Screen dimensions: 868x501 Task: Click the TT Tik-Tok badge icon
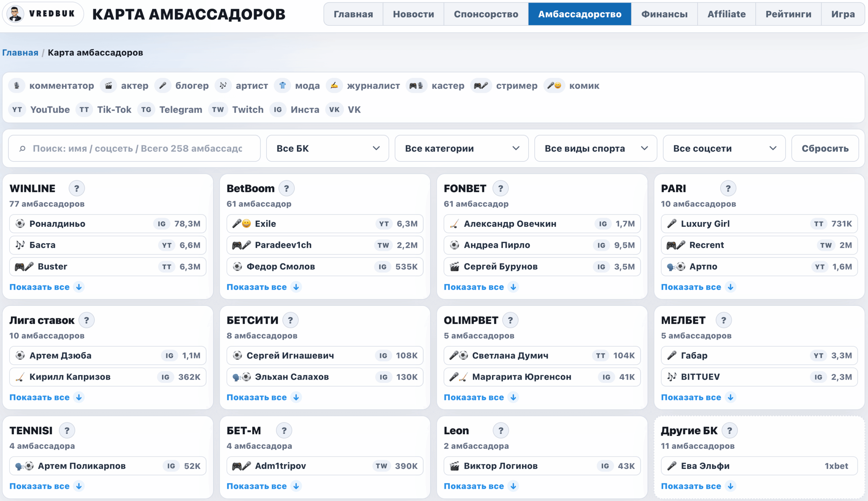[x=84, y=110]
